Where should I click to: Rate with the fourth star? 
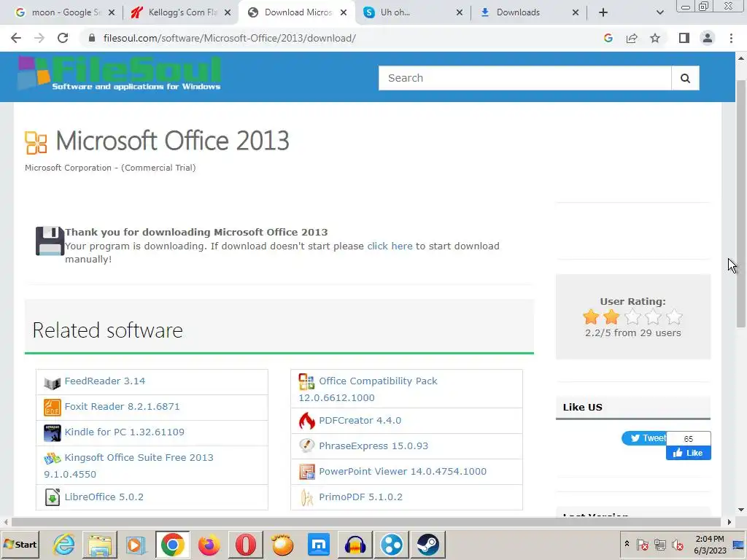653,316
